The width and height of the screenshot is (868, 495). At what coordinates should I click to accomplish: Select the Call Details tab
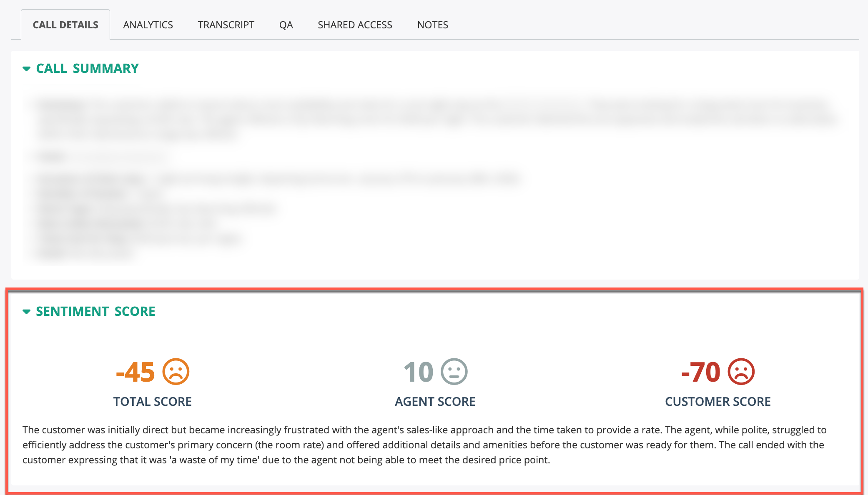(x=65, y=25)
